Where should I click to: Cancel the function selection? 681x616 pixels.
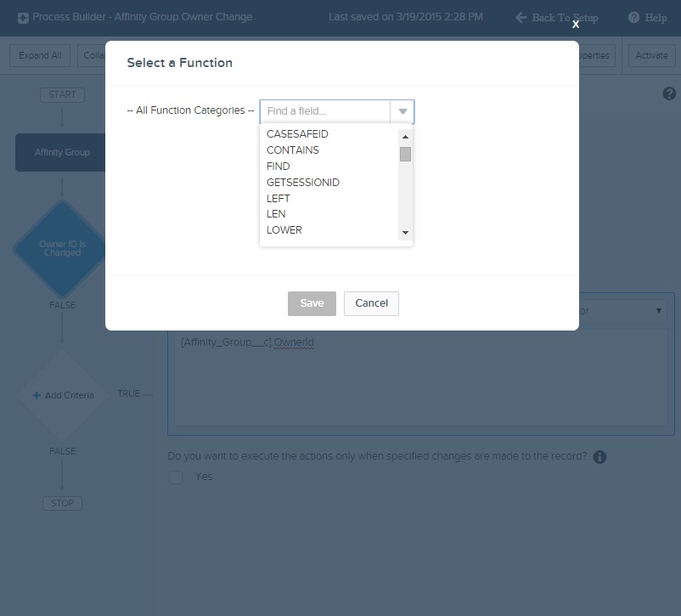click(371, 303)
